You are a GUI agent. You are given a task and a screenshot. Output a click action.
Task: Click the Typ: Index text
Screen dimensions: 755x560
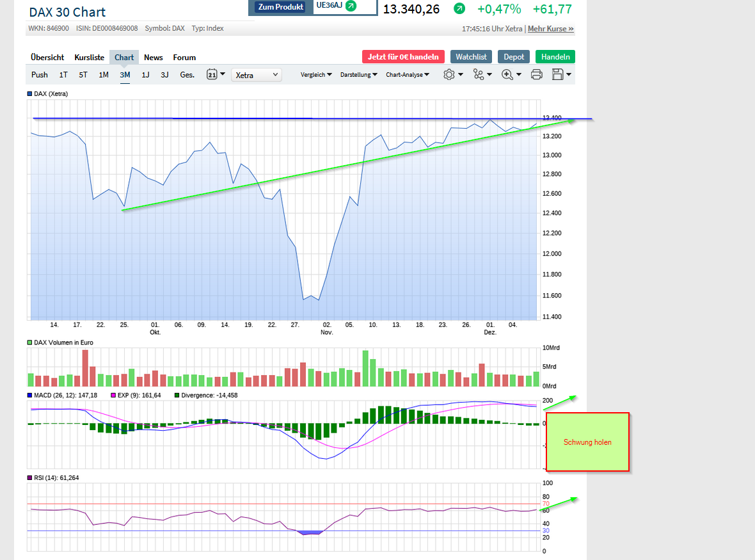(207, 28)
